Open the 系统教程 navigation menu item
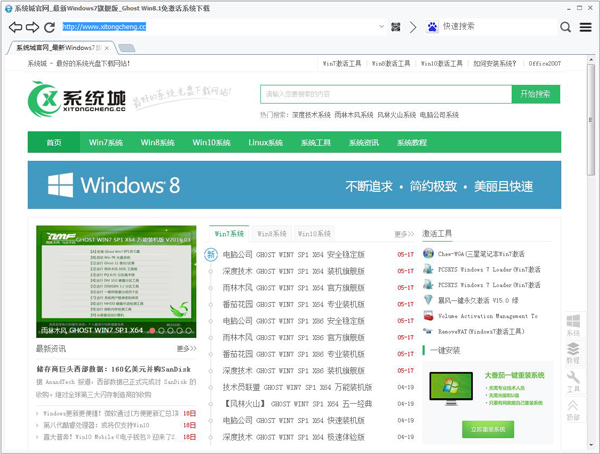Image resolution: width=600 pixels, height=454 pixels. coord(412,142)
